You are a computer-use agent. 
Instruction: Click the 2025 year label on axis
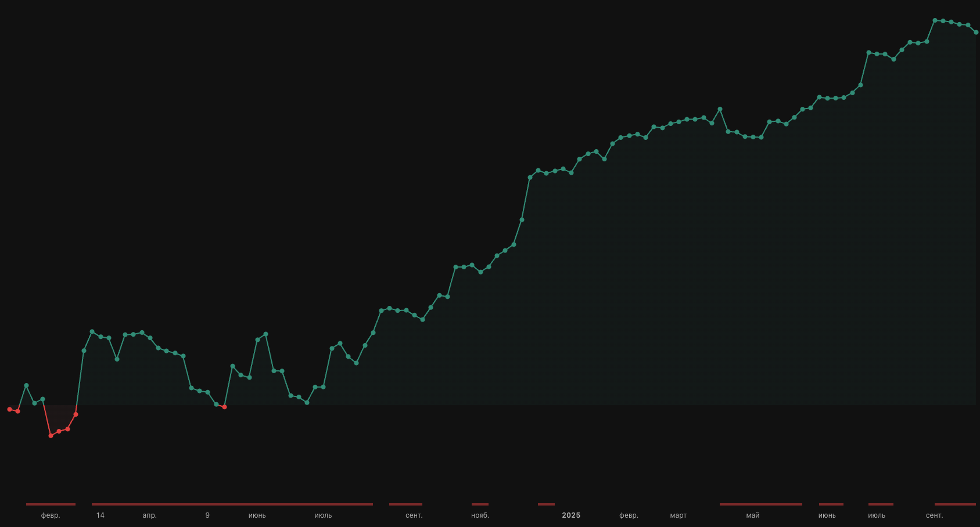(x=570, y=515)
